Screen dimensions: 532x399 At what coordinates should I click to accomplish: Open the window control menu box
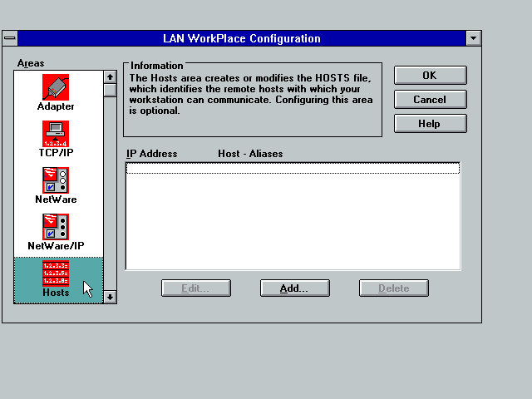click(10, 38)
